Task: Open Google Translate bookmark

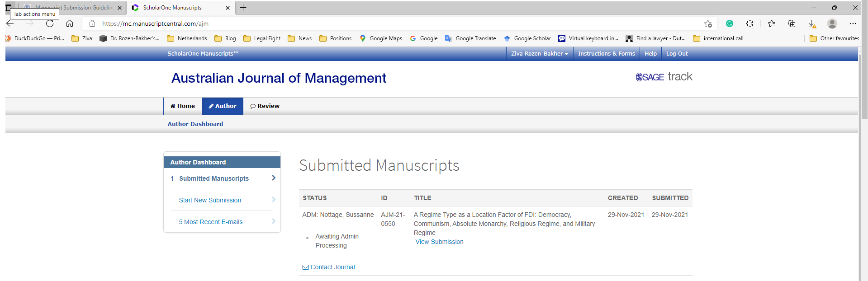Action: (x=470, y=38)
